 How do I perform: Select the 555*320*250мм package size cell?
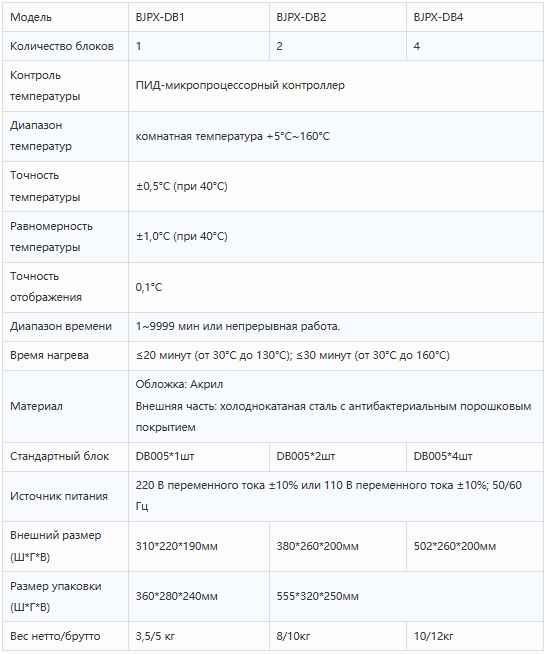click(406, 596)
